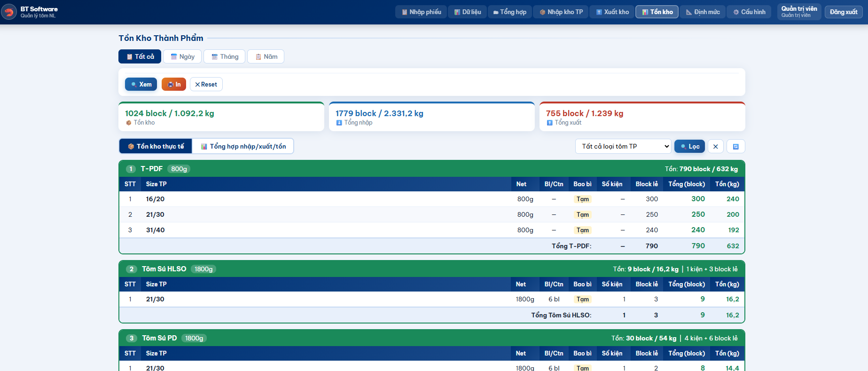This screenshot has width=868, height=371.
Task: Open Tất cả loại tôm TP dropdown
Action: [x=623, y=147]
